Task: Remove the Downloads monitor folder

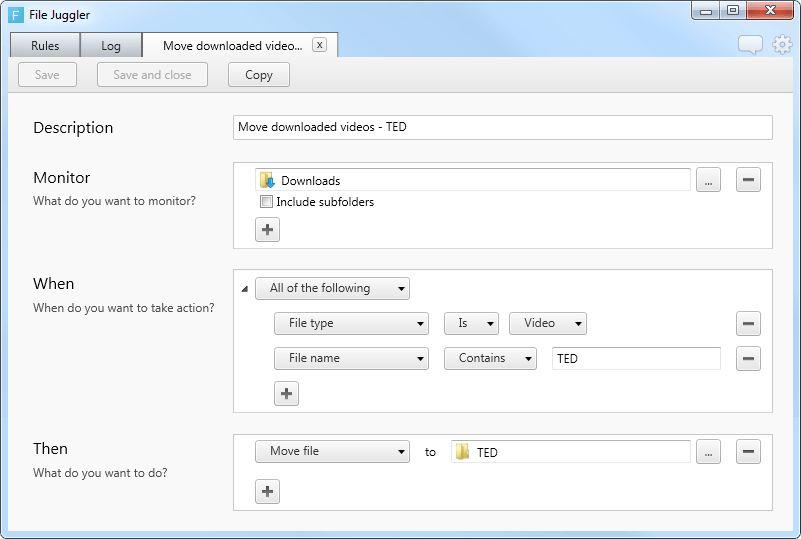Action: (x=748, y=180)
